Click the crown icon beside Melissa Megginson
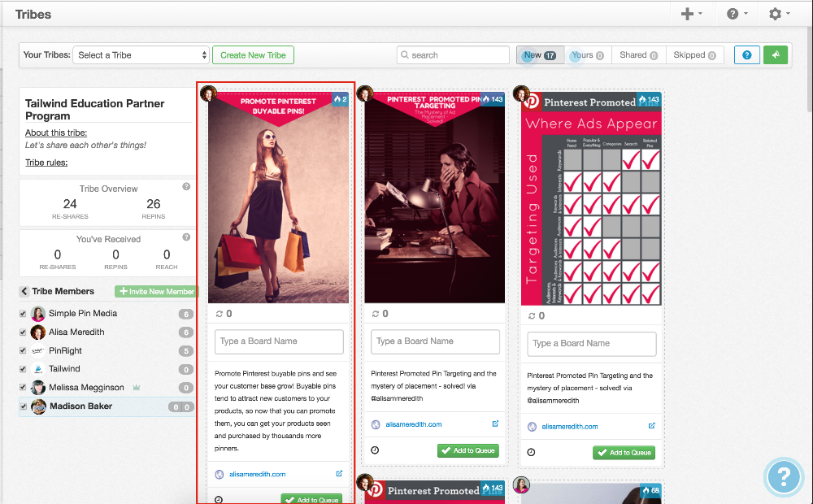The width and height of the screenshot is (813, 504). 137,387
